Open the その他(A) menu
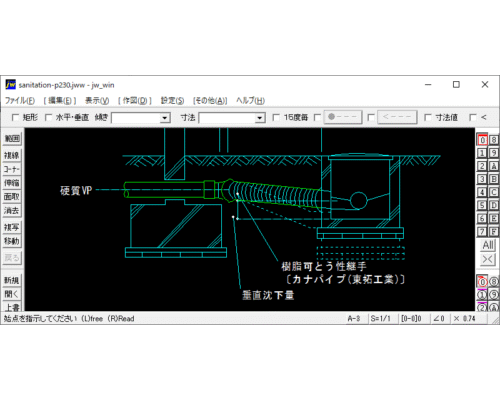 coord(210,100)
